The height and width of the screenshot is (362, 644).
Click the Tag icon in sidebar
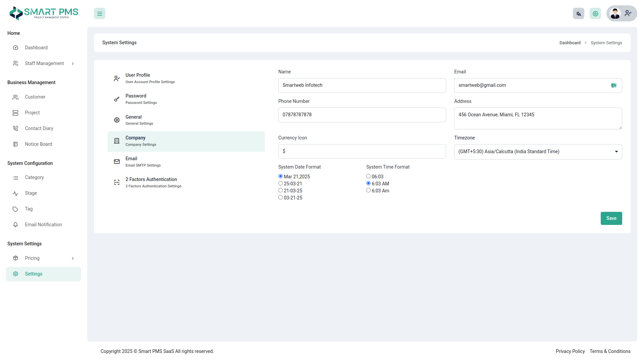(x=15, y=209)
